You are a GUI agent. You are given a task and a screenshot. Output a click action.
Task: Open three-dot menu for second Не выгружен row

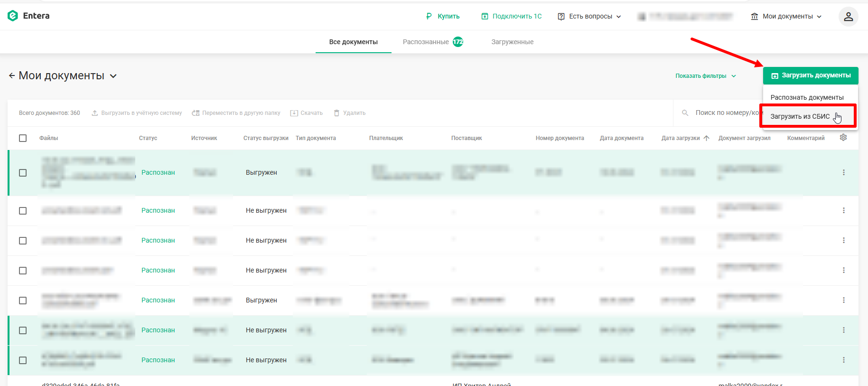844,240
